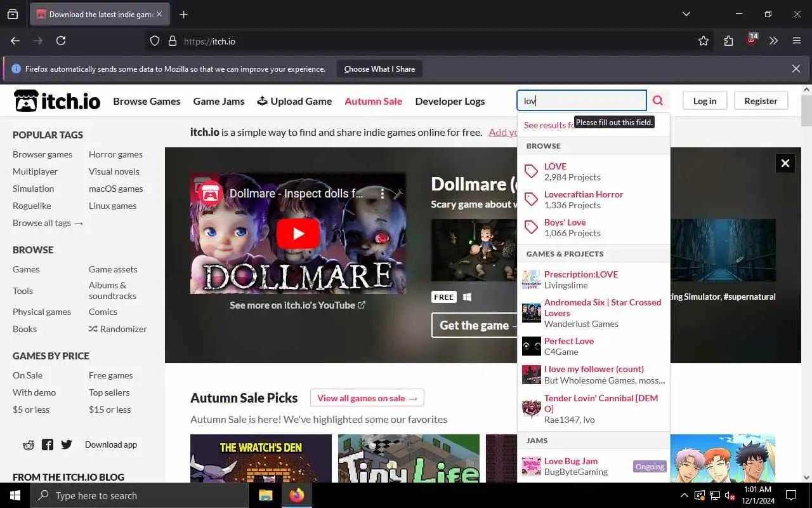This screenshot has width=812, height=508.
Task: Click the tag icon beside Lovecraftian Horror
Action: [x=532, y=199]
